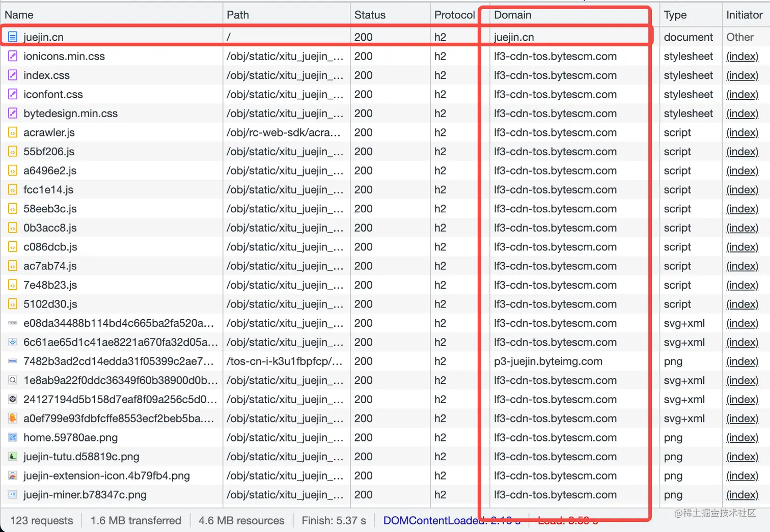This screenshot has width=770, height=532.
Task: Select the 5102d30.js request name
Action: (x=50, y=304)
